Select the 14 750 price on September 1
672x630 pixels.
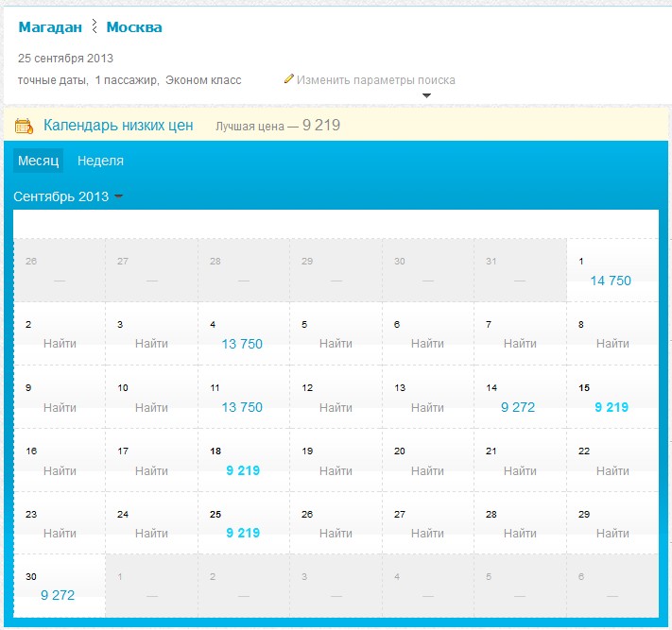(x=611, y=281)
